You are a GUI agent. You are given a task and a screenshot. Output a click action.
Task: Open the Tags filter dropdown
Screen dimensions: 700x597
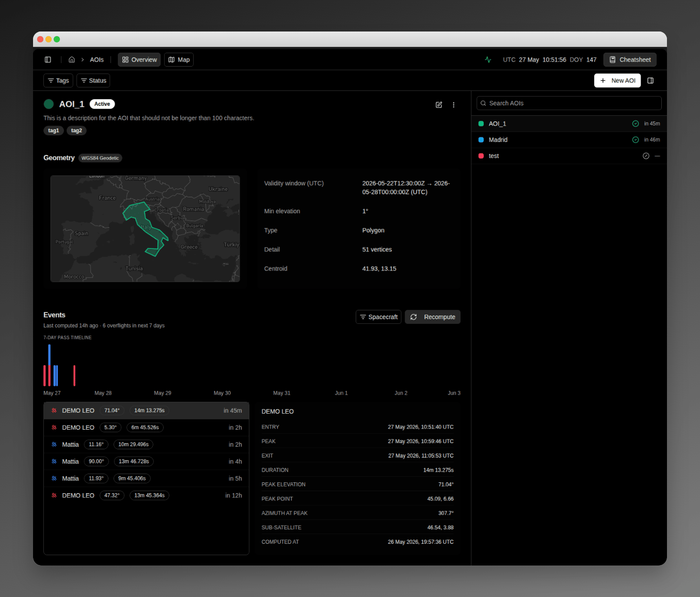pos(58,81)
